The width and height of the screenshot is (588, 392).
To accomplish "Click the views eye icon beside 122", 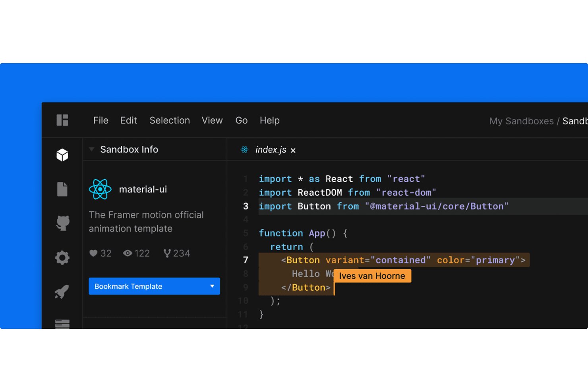I will (x=128, y=253).
